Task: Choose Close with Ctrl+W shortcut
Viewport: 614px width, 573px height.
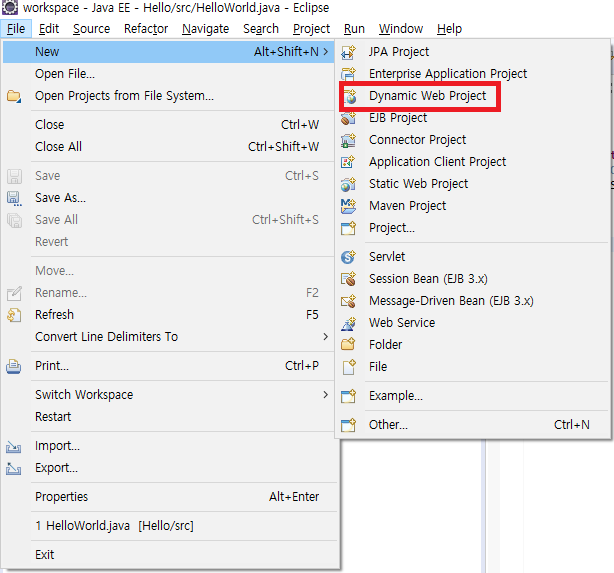Action: 168,125
